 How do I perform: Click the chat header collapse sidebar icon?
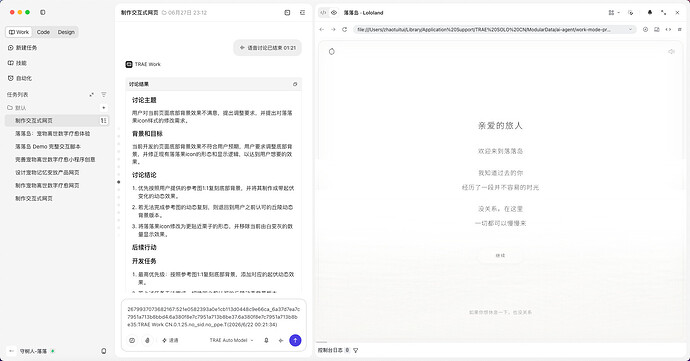pyautogui.click(x=302, y=13)
